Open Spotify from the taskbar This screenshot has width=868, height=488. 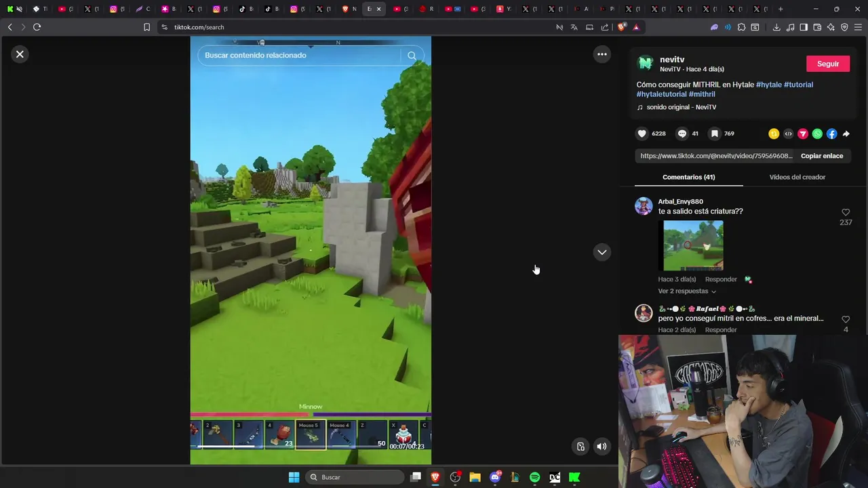click(x=534, y=477)
